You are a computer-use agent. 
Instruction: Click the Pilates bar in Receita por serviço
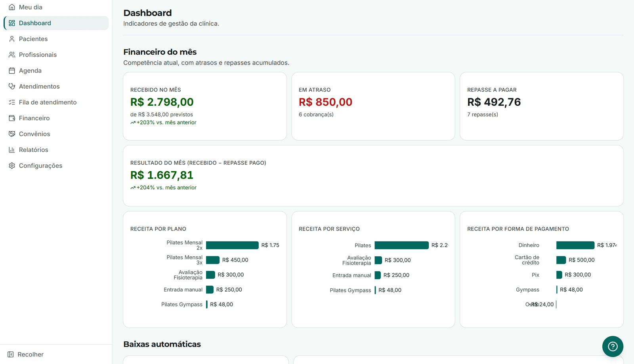(401, 245)
